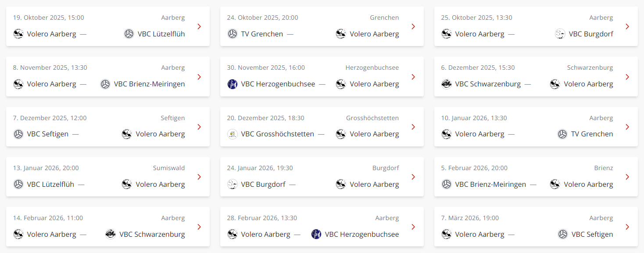644x253 pixels.
Task: Click the Volero Aarberg logo on the 19. Oktober match
Action: tap(18, 34)
